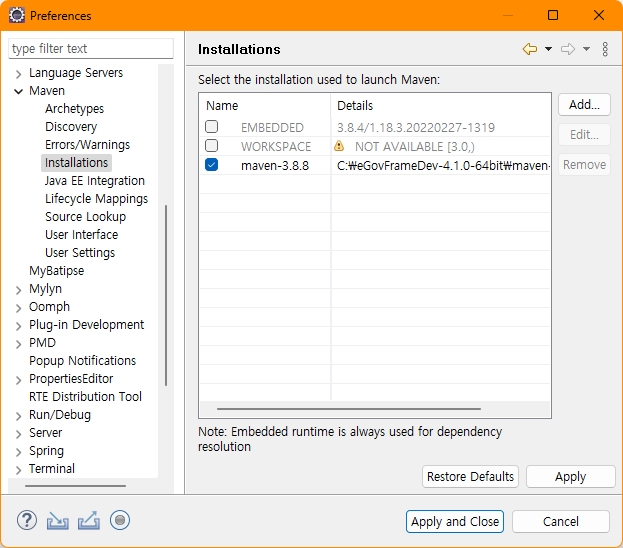The width and height of the screenshot is (623, 548).
Task: Select Popup Notifications page
Action: coord(82,360)
